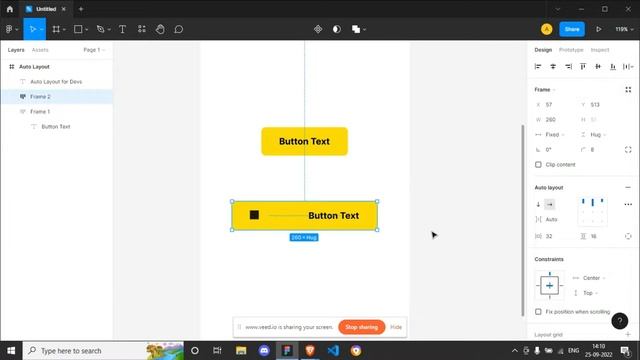This screenshot has height=360, width=640.
Task: Select the Hand tool
Action: (x=160, y=29)
